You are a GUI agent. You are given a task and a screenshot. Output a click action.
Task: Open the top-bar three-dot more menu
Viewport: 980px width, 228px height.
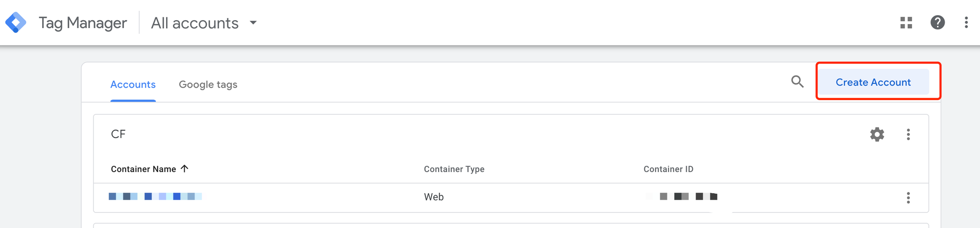[x=966, y=23]
